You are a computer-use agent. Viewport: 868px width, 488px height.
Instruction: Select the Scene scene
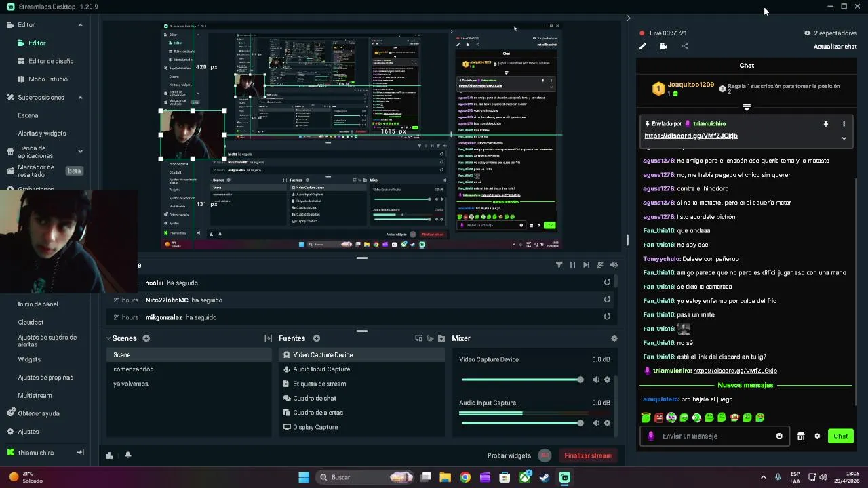(x=189, y=354)
